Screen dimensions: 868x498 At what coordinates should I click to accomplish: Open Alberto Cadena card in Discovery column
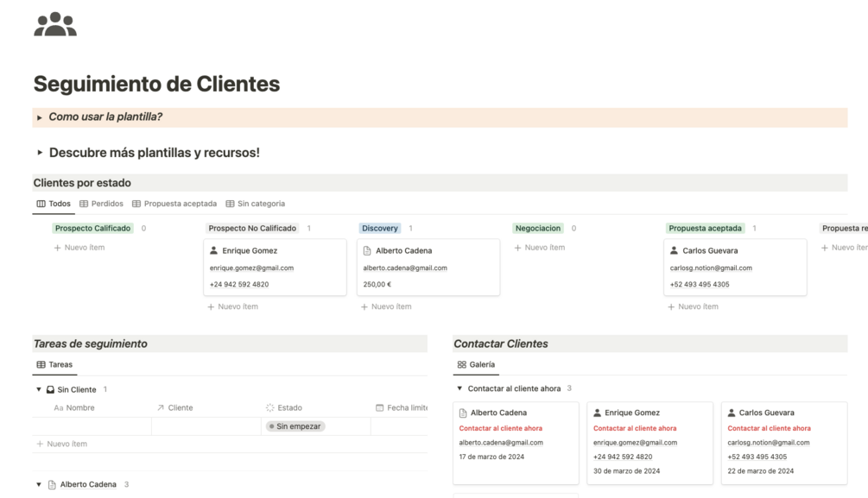(x=428, y=268)
